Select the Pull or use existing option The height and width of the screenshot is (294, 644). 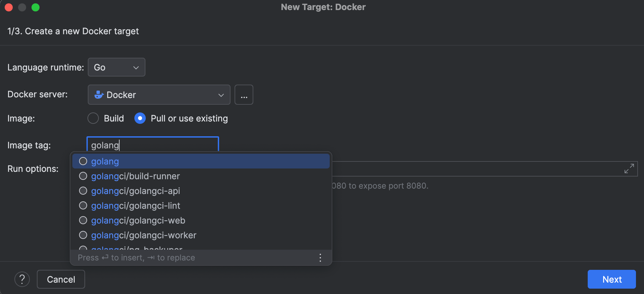(140, 118)
